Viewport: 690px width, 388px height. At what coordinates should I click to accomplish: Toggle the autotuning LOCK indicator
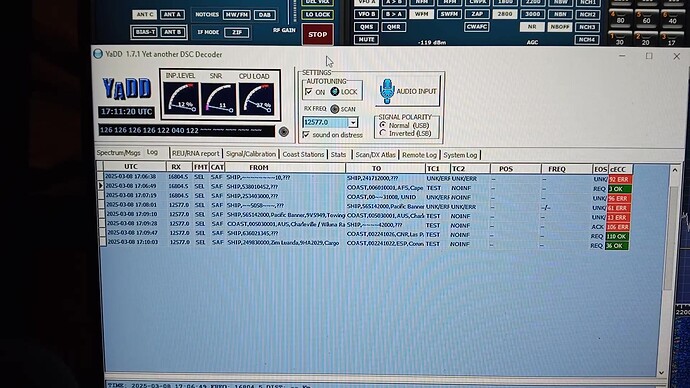point(334,92)
